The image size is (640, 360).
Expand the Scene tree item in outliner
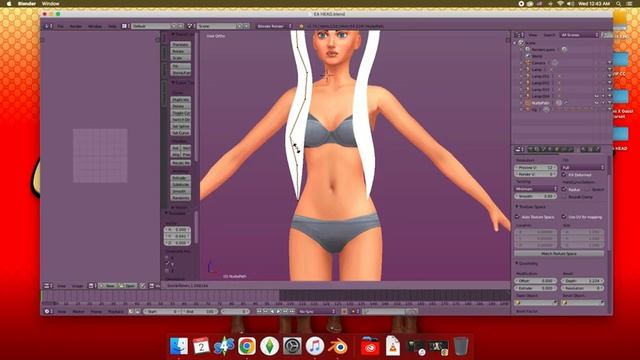(x=516, y=43)
